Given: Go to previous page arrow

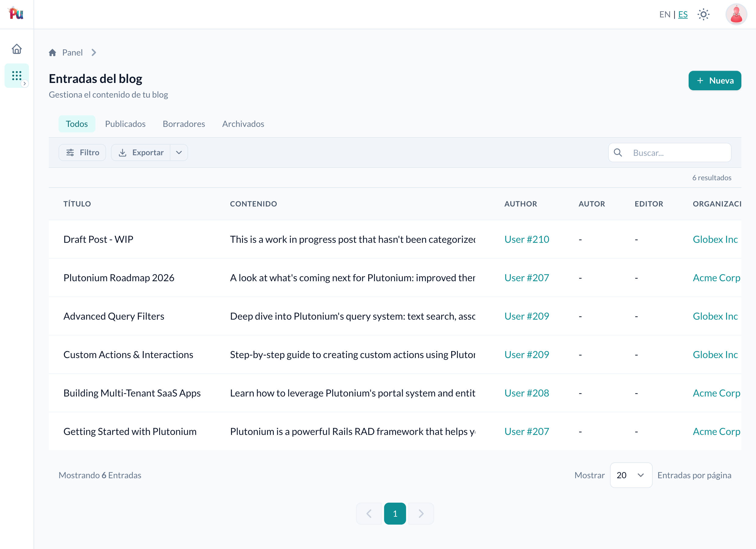Looking at the screenshot, I should coord(369,513).
